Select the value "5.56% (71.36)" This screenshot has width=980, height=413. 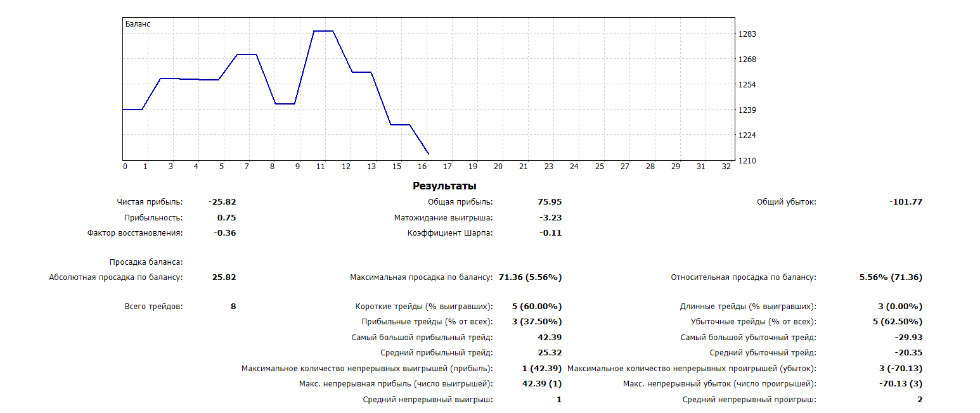pos(891,277)
